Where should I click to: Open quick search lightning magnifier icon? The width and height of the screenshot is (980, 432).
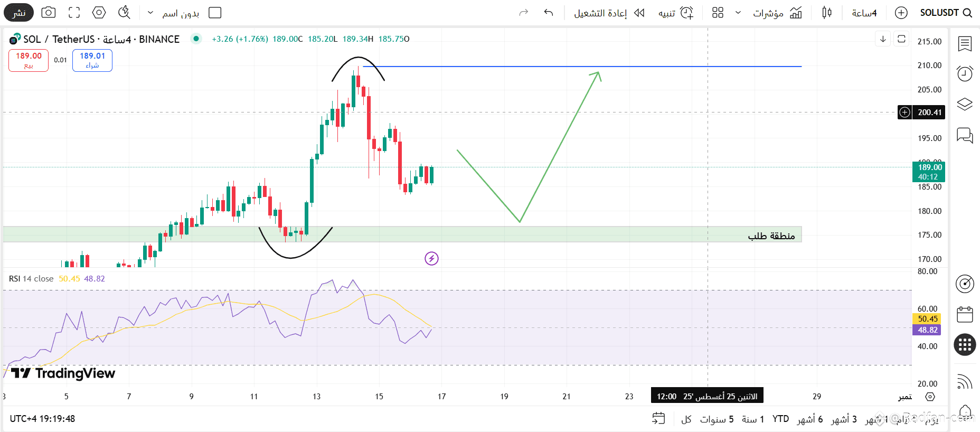tap(124, 13)
